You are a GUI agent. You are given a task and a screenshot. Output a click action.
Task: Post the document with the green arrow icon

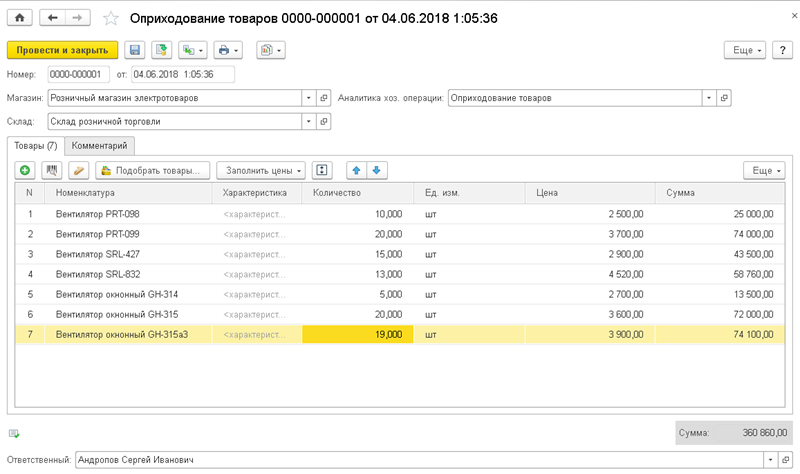click(x=161, y=50)
